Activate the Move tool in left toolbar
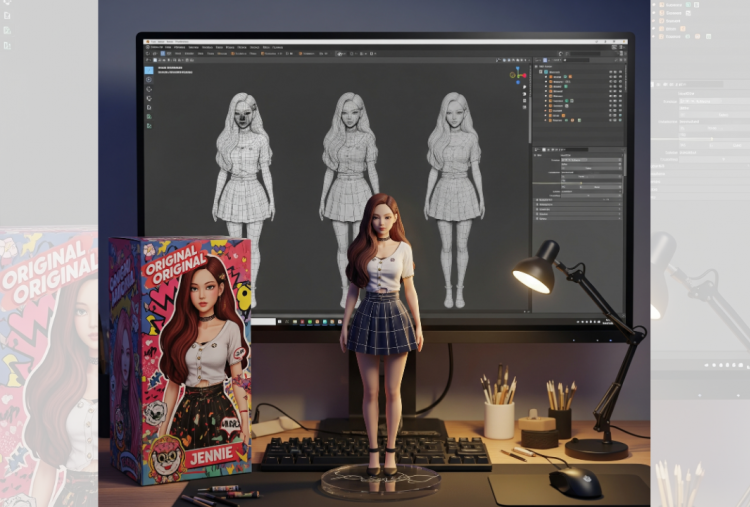Viewport: 750px width, 507px height. (149, 89)
